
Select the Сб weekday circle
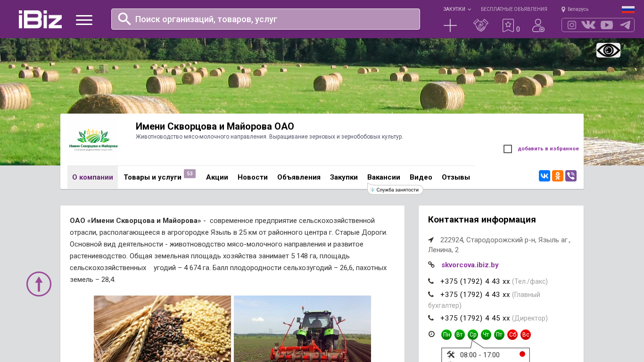pyautogui.click(x=512, y=335)
